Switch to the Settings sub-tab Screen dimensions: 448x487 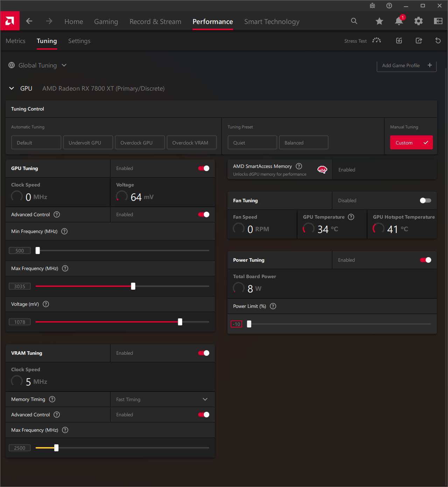click(x=79, y=41)
